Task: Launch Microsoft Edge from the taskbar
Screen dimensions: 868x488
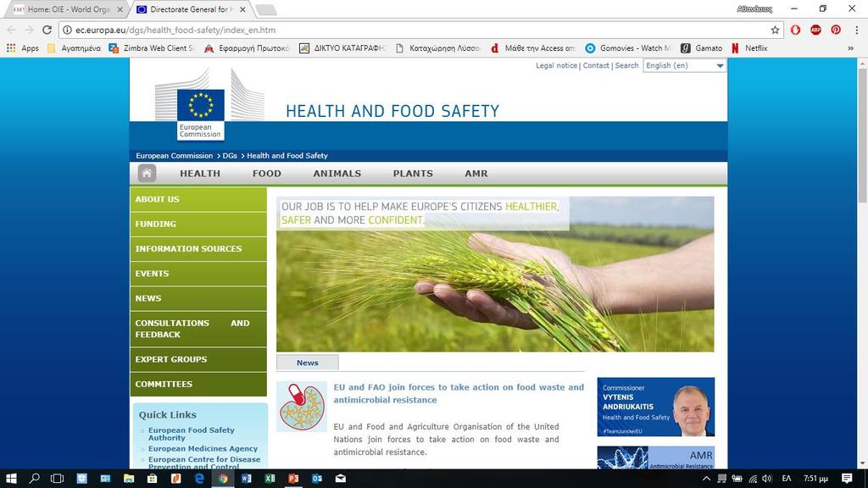Action: 199,478
